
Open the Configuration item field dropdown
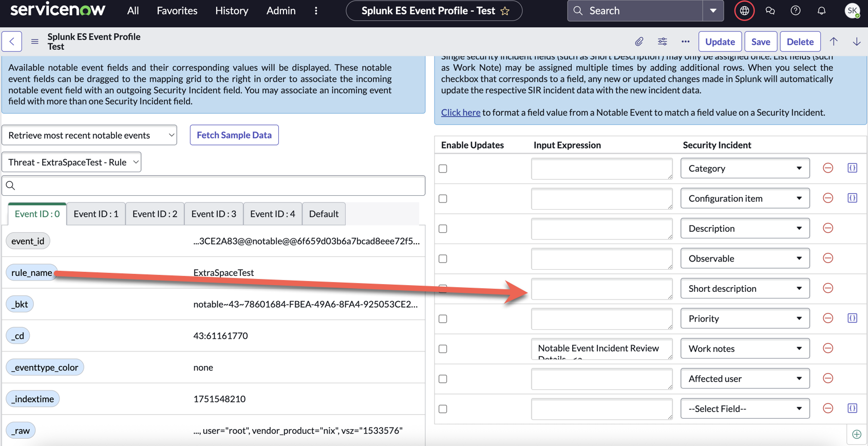tap(745, 198)
